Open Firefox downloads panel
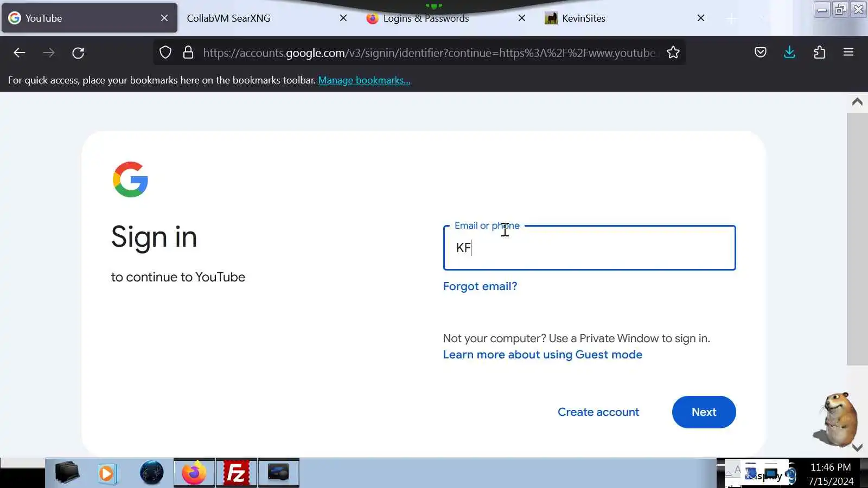Image resolution: width=868 pixels, height=488 pixels. [x=790, y=53]
